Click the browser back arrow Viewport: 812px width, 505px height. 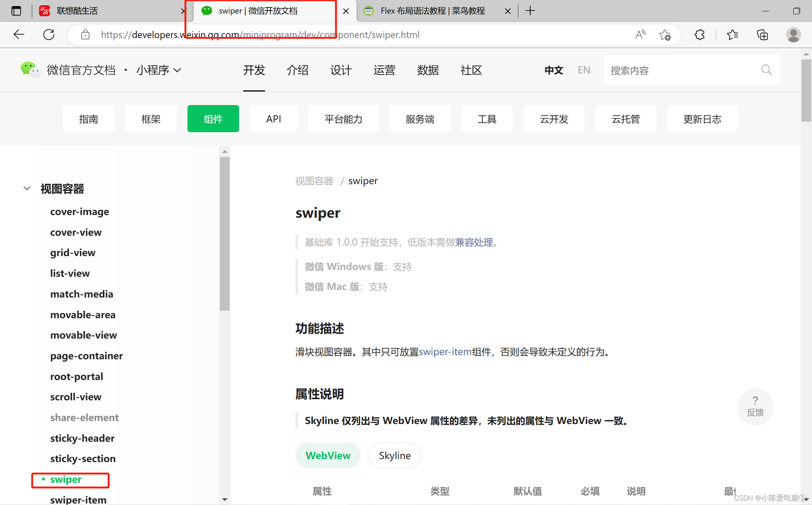point(18,35)
